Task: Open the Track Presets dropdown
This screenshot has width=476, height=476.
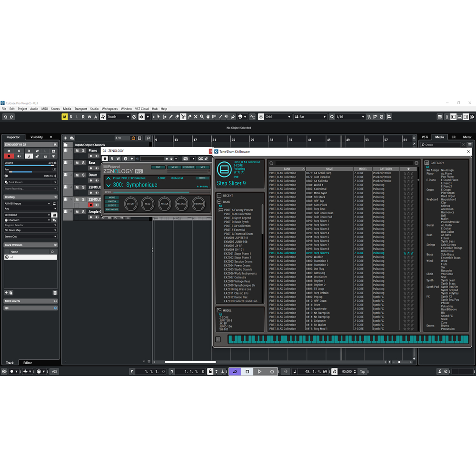Action: click(30, 182)
